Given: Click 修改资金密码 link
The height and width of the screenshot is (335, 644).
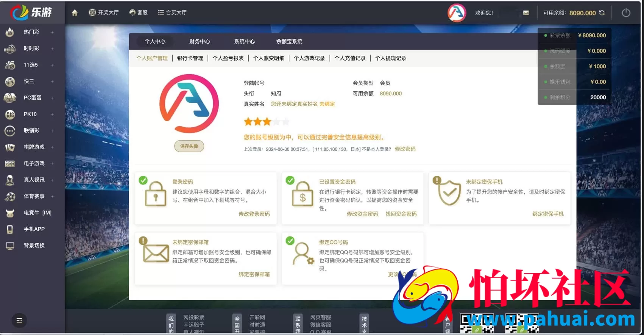Looking at the screenshot, I should pos(362,214).
